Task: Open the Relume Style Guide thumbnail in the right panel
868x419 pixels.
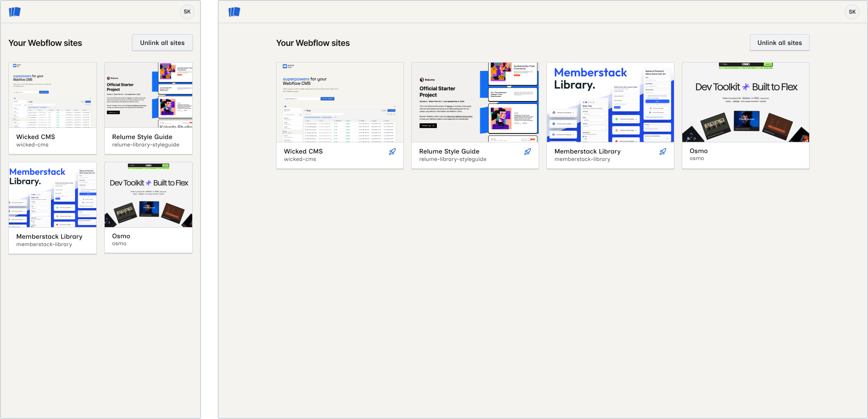Action: point(475,102)
